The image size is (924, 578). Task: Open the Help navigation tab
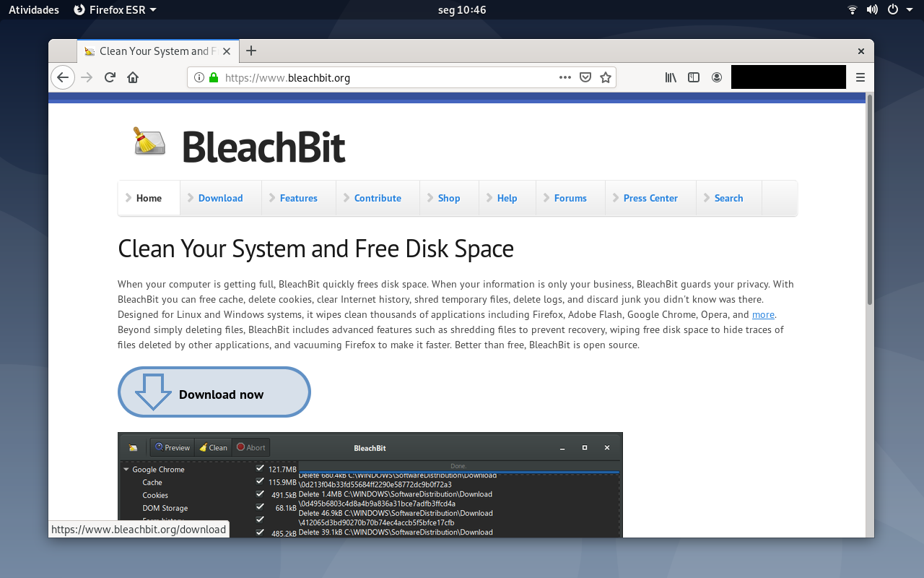click(507, 198)
